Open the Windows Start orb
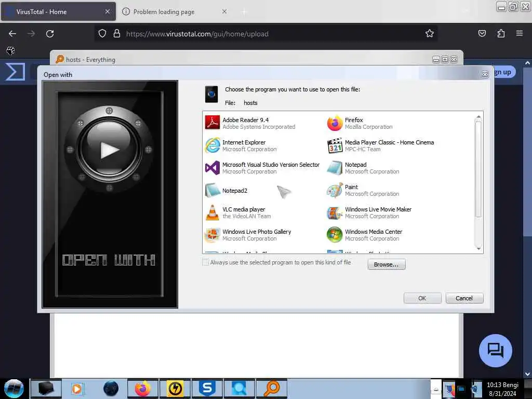The image size is (532, 399). (14, 389)
